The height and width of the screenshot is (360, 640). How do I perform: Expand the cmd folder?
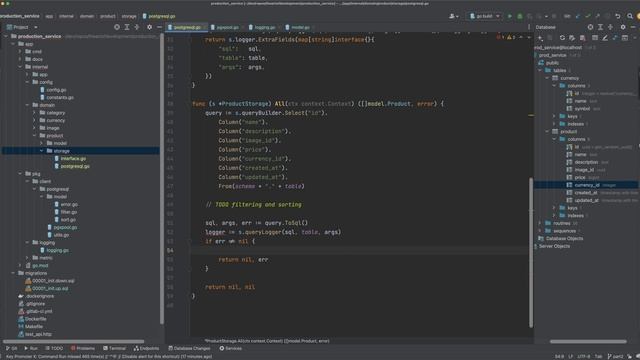coord(20,51)
